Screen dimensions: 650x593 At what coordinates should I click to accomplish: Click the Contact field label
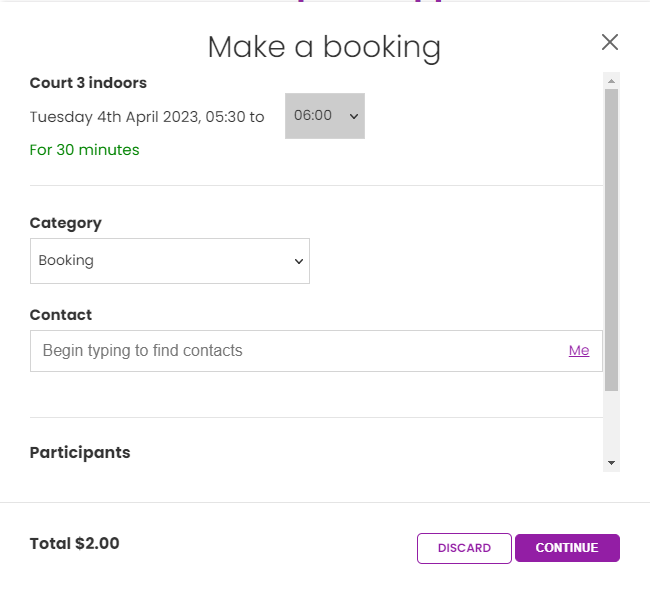coord(61,315)
